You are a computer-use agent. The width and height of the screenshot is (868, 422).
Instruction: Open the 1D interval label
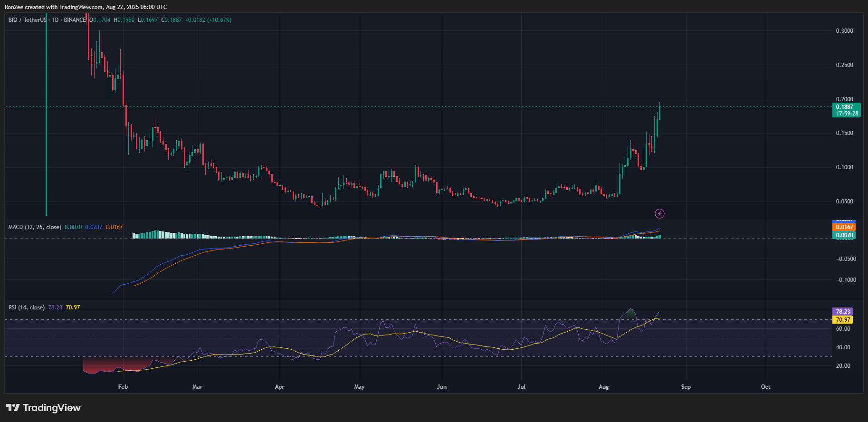(x=55, y=20)
